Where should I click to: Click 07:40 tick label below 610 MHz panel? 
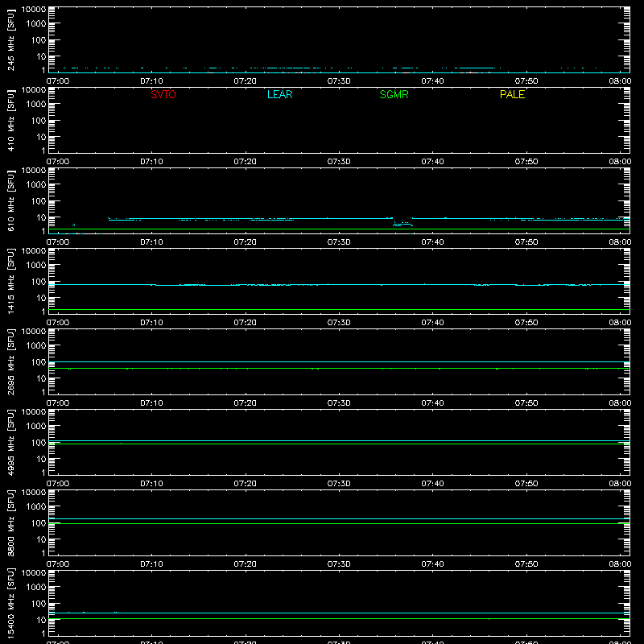tap(432, 242)
